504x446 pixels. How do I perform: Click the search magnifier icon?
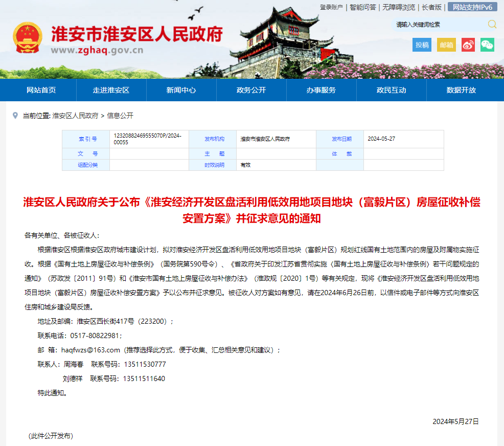(x=492, y=24)
